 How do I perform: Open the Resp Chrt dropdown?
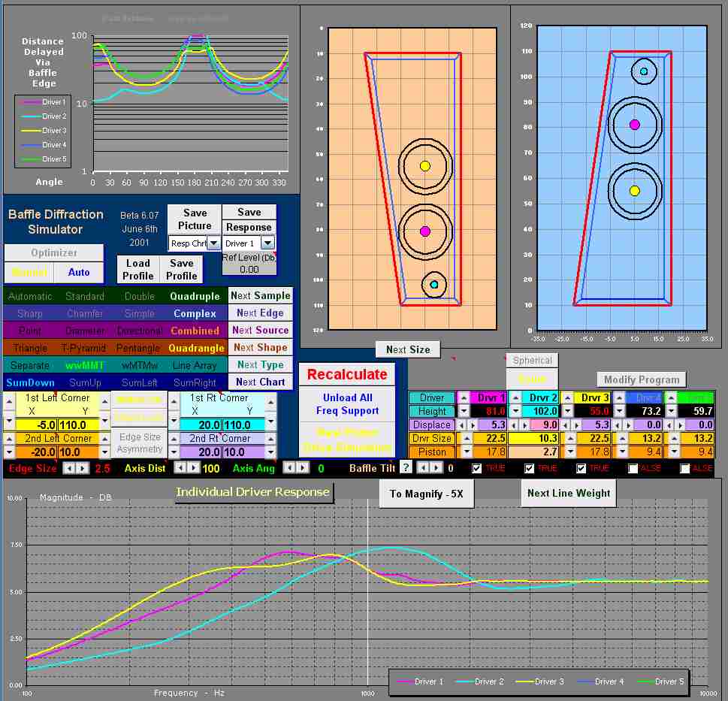(x=213, y=243)
